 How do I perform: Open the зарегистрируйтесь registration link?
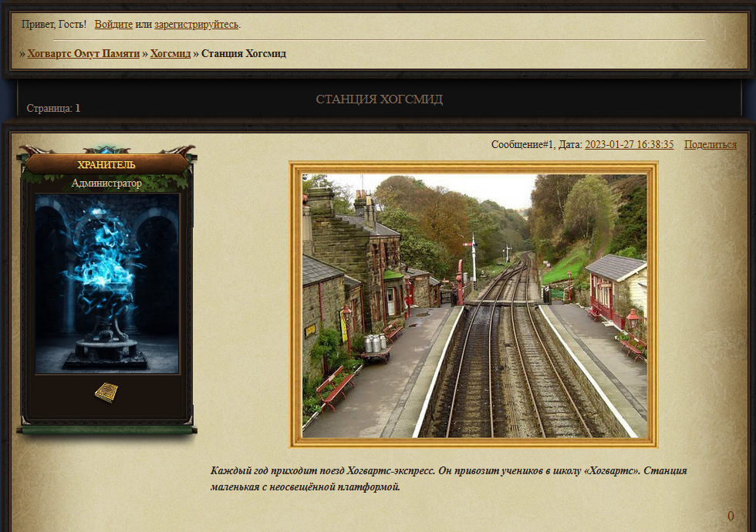196,24
